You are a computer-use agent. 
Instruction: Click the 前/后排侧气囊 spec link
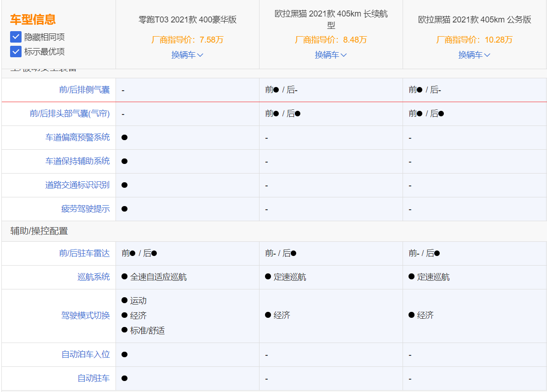pyautogui.click(x=84, y=90)
